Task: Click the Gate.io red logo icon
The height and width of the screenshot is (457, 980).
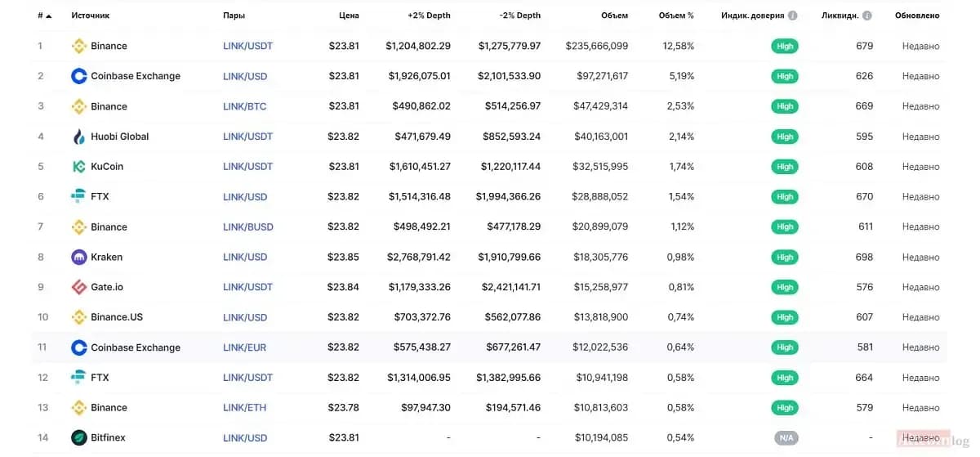Action: (79, 287)
